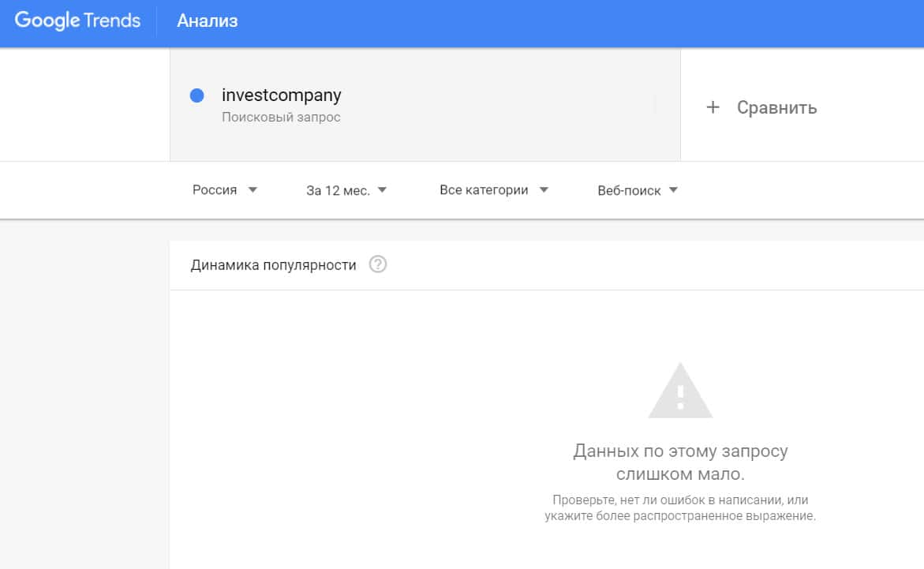The height and width of the screenshot is (569, 924).
Task: Click the gray warning triangle icon
Action: (680, 391)
